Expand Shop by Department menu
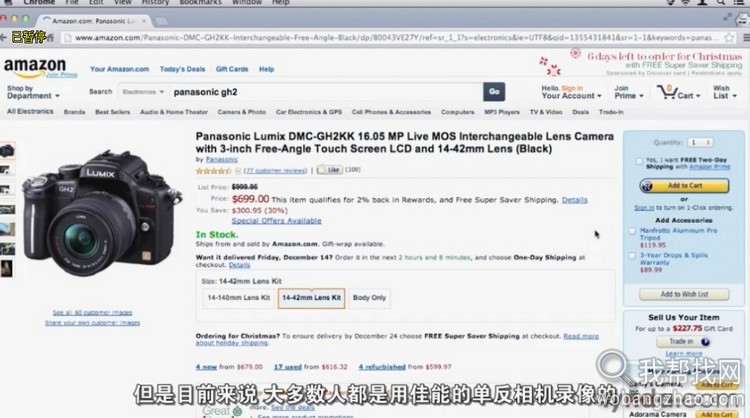This screenshot has height=418, width=750. (33, 92)
